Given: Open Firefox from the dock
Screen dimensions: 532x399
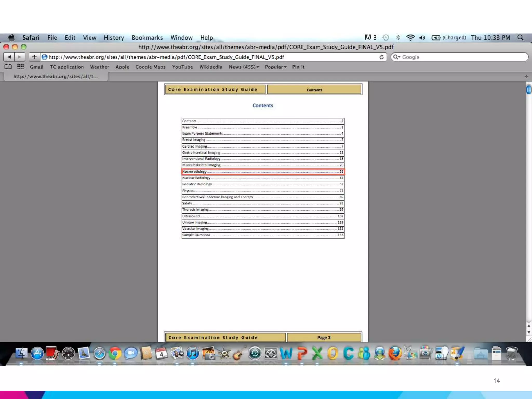Looking at the screenshot, I should tap(395, 354).
